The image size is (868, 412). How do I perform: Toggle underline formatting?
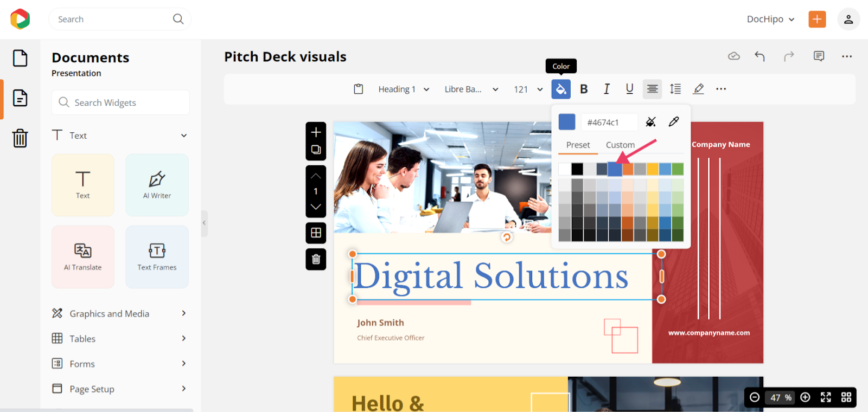[x=629, y=89]
